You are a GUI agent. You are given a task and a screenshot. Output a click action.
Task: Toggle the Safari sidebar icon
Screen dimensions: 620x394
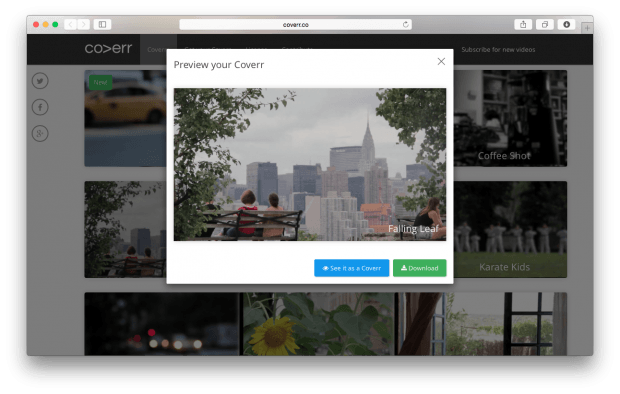(102, 25)
